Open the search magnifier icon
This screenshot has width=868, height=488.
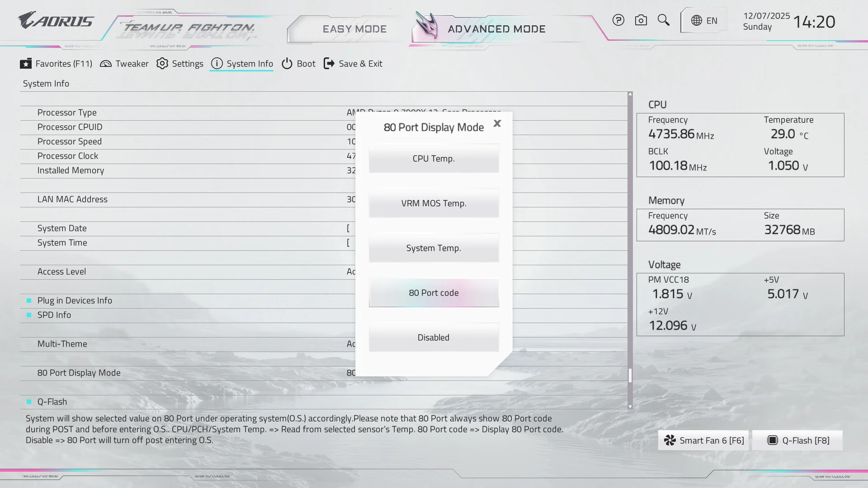pos(663,20)
